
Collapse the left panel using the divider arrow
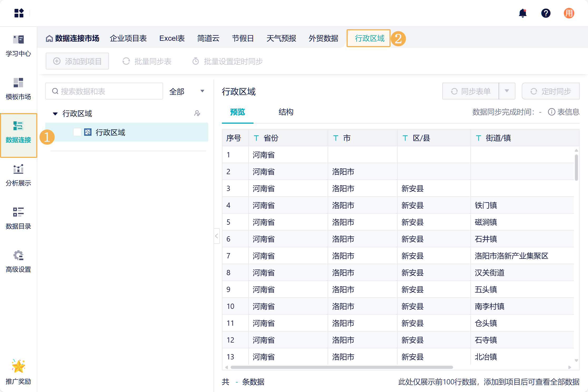pyautogui.click(x=217, y=236)
